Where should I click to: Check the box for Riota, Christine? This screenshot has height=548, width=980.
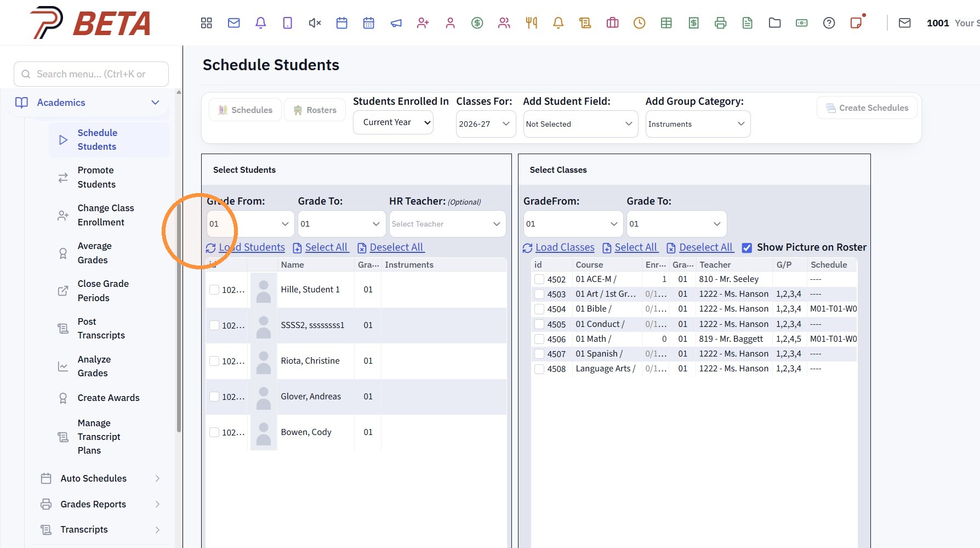tap(214, 361)
